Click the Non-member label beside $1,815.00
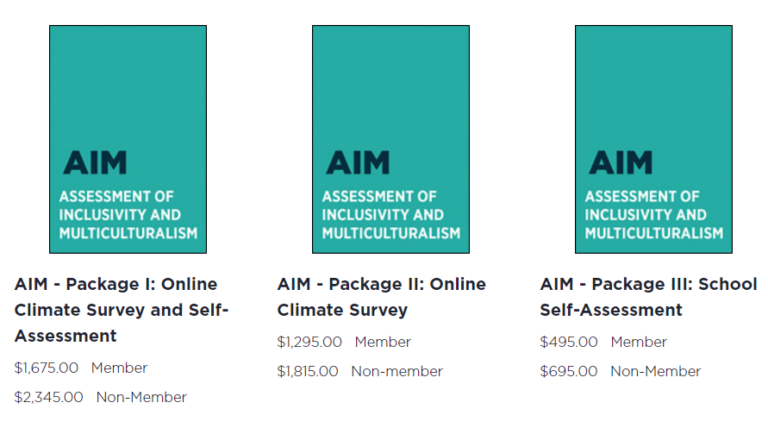Screen dimensions: 768x428 click(396, 371)
